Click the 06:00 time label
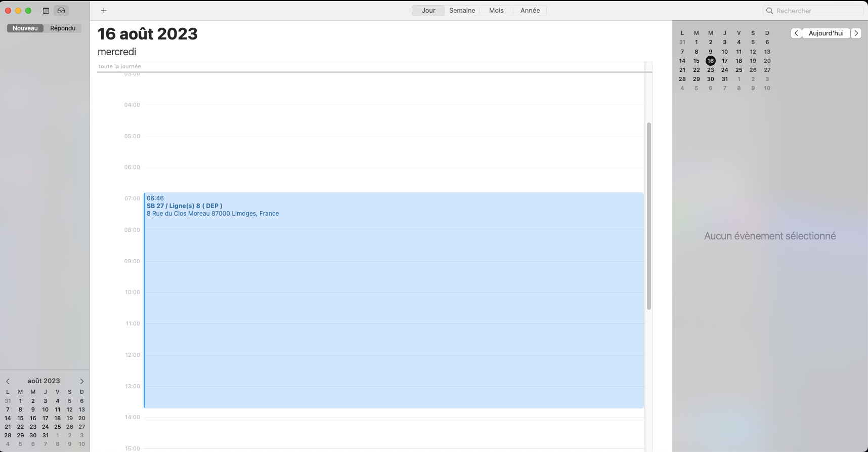The image size is (868, 452). (132, 167)
